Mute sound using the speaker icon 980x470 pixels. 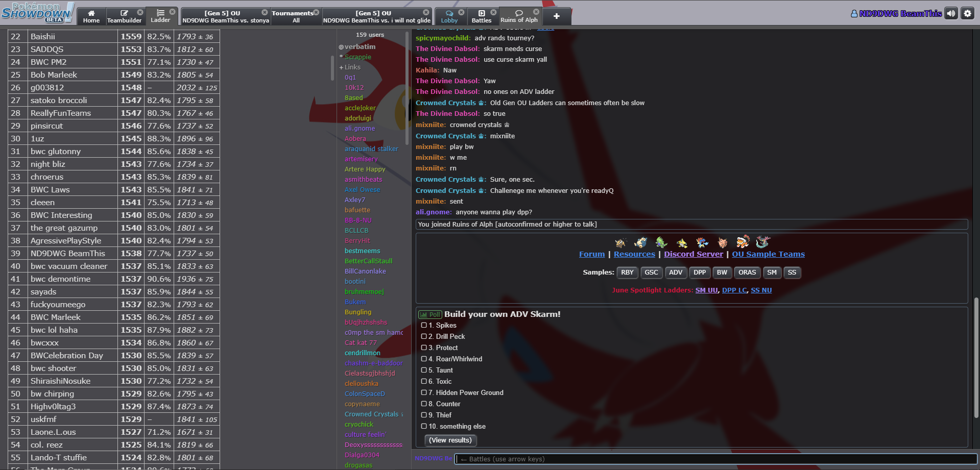(x=951, y=14)
